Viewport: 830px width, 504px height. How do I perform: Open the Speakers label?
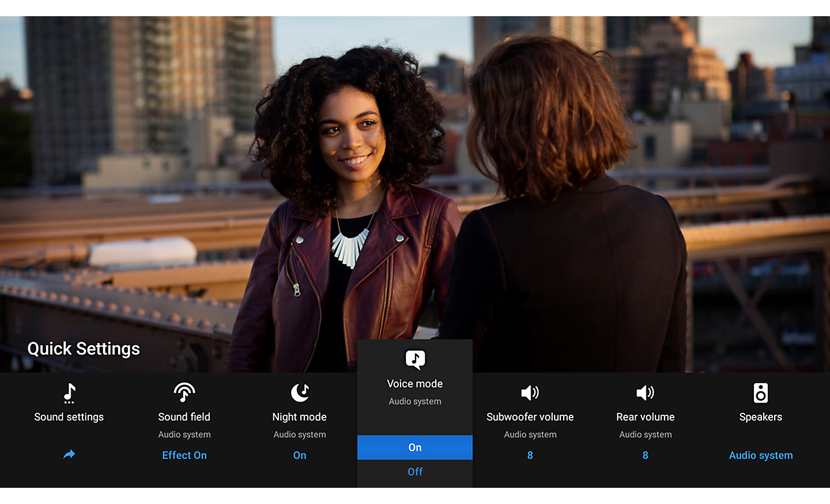pyautogui.click(x=760, y=417)
